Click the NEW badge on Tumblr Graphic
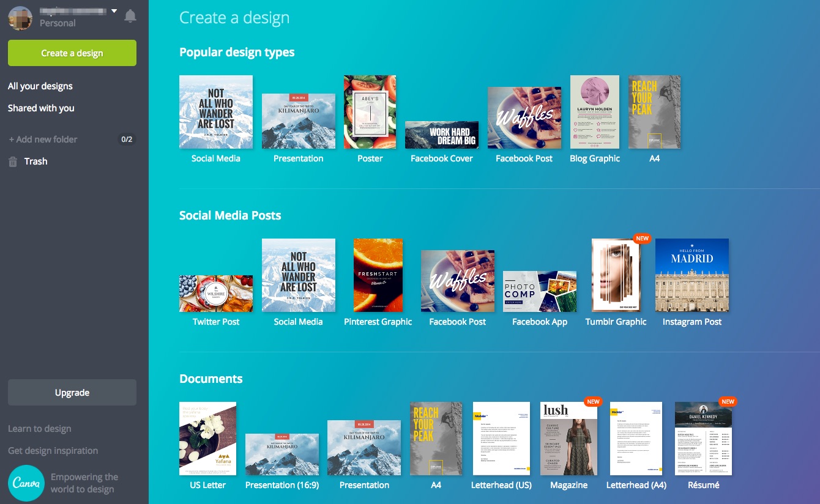The image size is (820, 504). 641,238
